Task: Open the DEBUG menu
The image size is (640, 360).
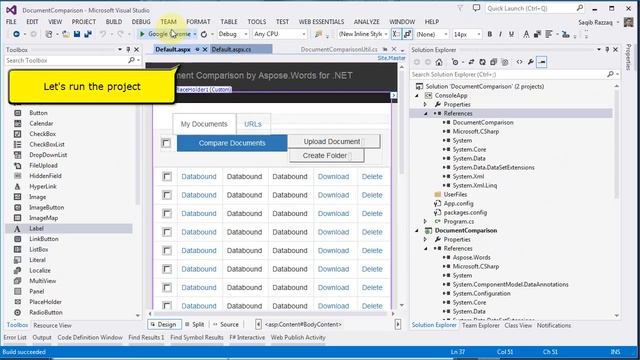Action: [141, 22]
